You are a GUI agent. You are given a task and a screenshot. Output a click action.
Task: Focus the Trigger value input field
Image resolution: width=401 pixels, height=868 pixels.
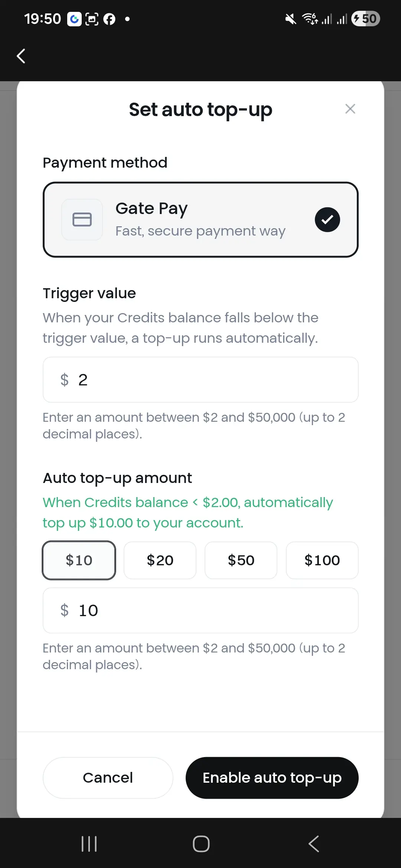pyautogui.click(x=200, y=380)
